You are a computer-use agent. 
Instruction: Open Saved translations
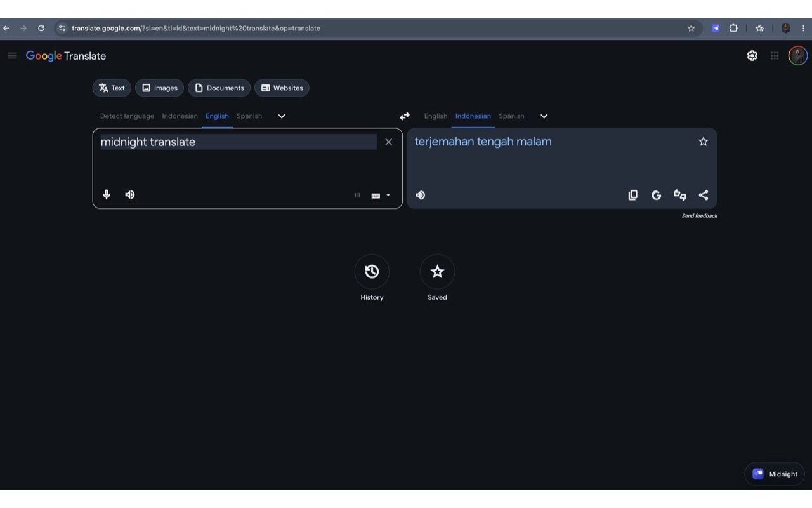coord(437,272)
